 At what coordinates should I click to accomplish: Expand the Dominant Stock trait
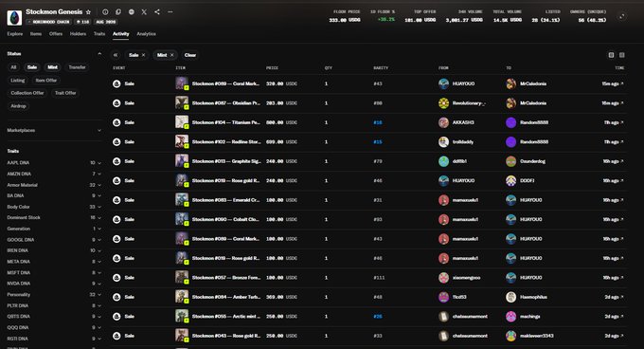click(x=53, y=217)
